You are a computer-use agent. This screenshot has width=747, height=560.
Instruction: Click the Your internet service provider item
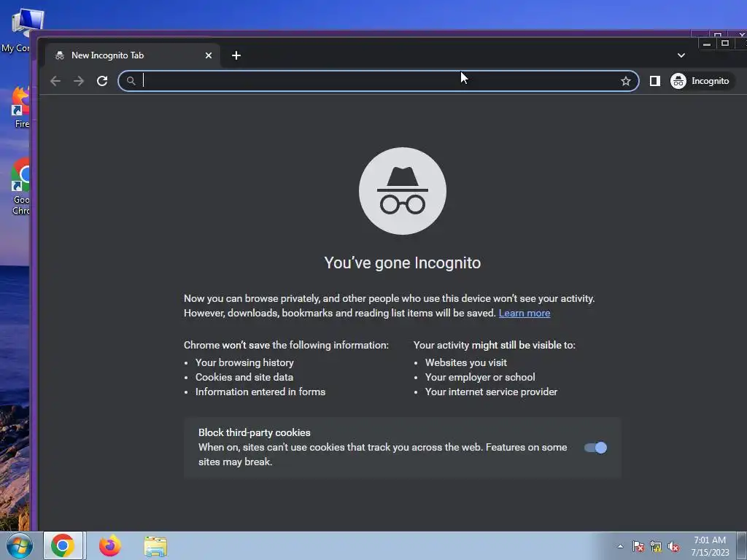point(491,392)
